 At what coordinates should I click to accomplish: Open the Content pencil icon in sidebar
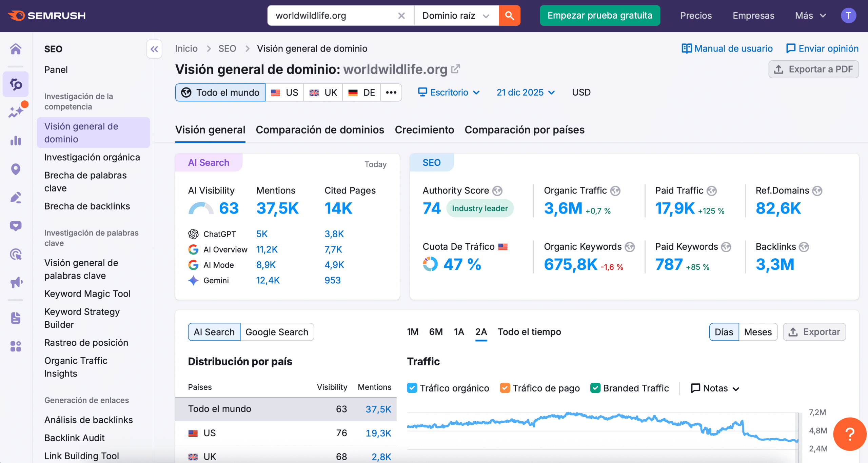click(x=16, y=198)
